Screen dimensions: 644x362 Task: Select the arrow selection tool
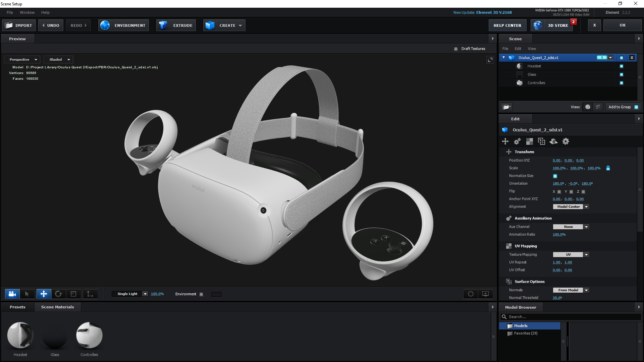point(27,294)
